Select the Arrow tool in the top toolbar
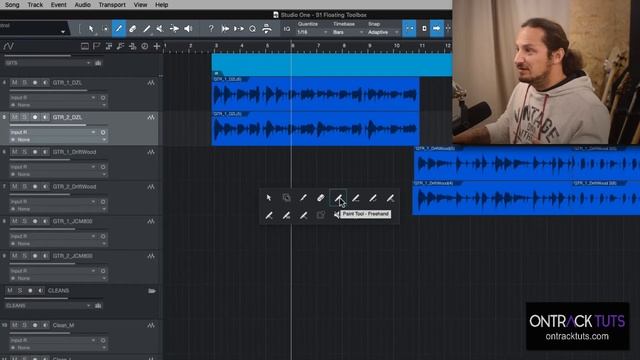The height and width of the screenshot is (360, 640). point(91,29)
